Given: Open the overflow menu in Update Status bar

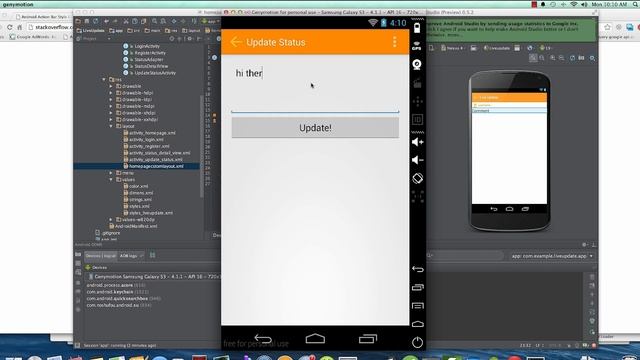Looking at the screenshot, I should click(x=394, y=42).
